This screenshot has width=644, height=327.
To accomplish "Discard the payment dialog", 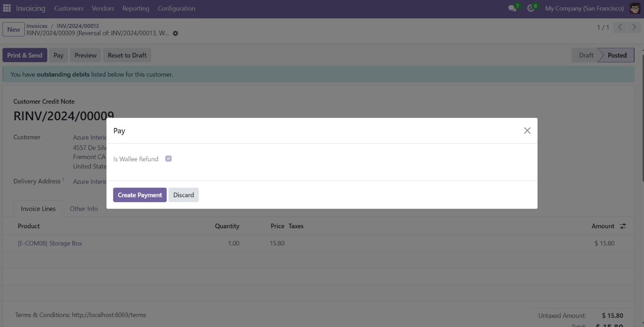I will coord(183,195).
